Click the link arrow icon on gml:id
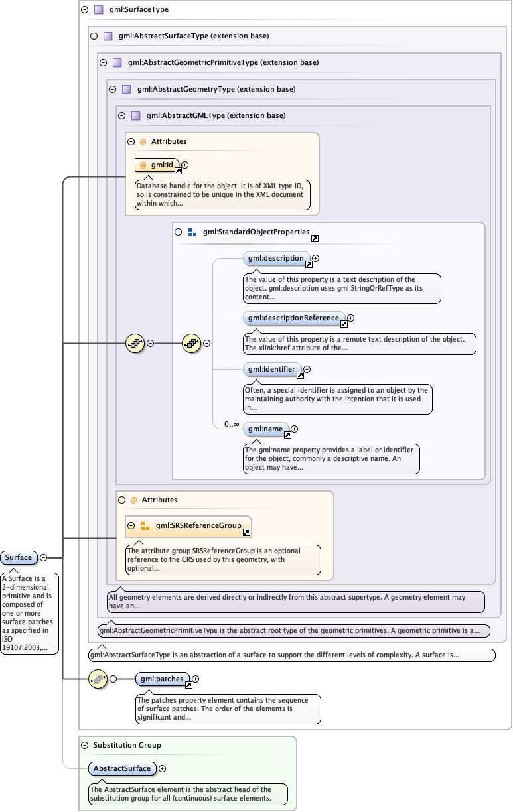 coord(178,170)
